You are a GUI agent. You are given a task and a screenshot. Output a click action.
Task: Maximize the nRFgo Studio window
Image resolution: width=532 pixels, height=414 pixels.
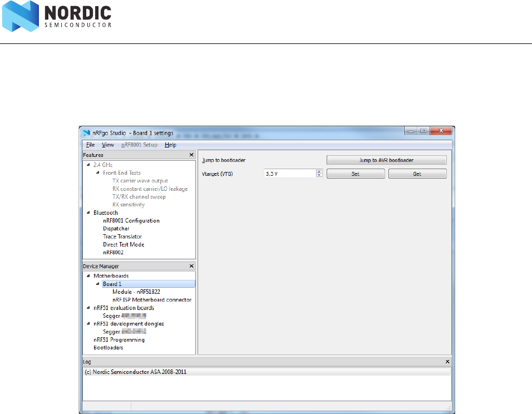pos(423,131)
